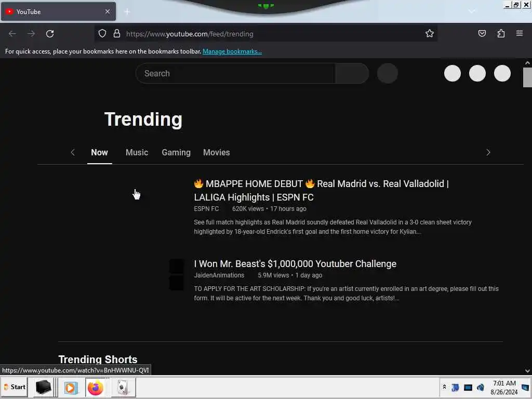Open the JaidenAnimations channel link
Screen dimensions: 532x399
tap(219, 275)
